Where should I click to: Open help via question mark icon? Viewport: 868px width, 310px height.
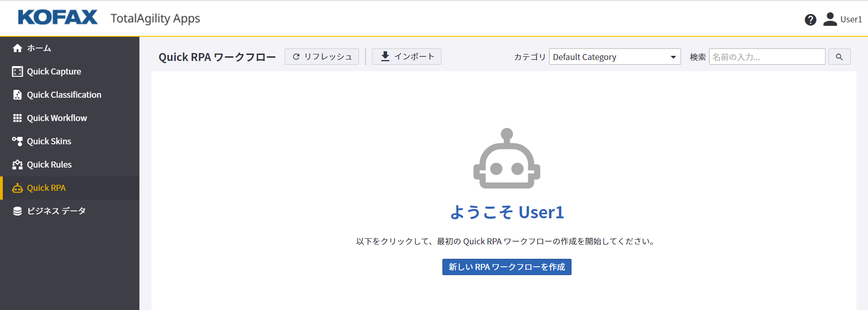click(811, 20)
